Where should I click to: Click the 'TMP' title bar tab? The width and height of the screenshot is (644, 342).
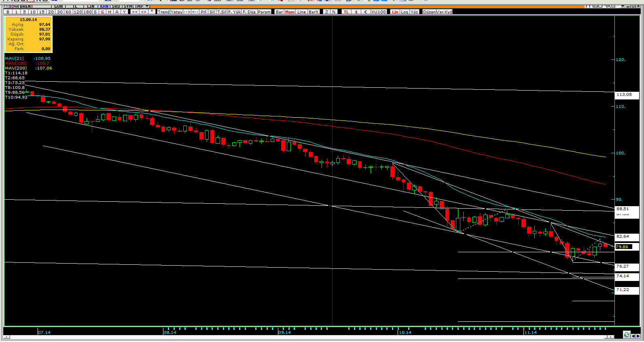tap(139, 6)
